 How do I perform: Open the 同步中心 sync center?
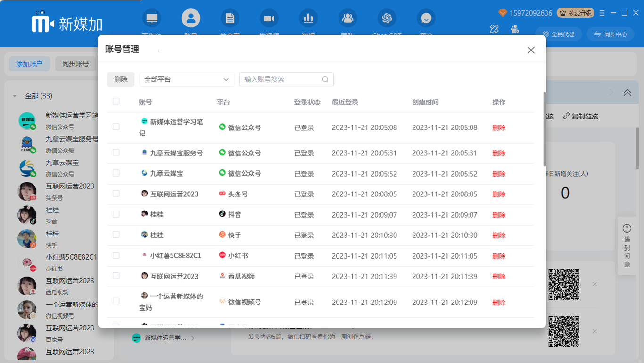611,34
